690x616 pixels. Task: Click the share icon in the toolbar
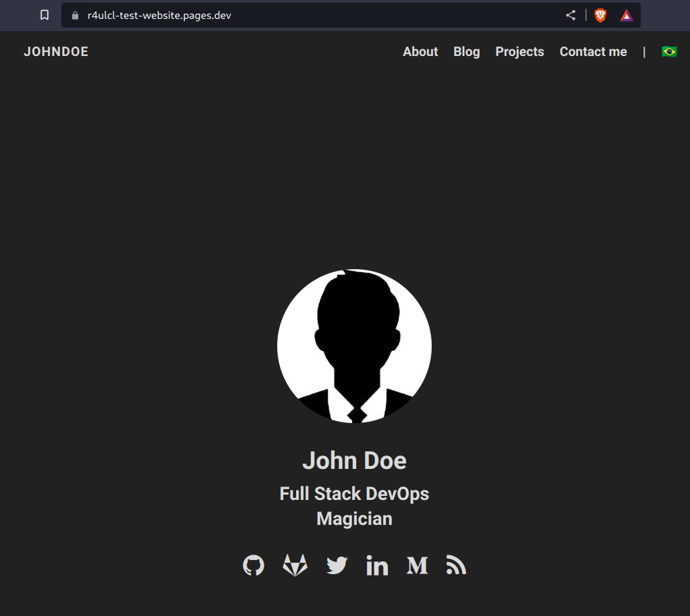570,15
